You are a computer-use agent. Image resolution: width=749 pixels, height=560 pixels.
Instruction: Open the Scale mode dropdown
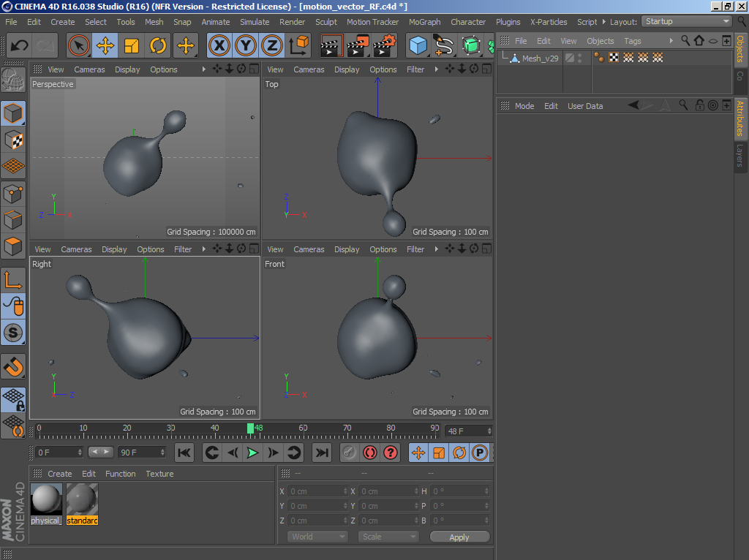point(388,537)
